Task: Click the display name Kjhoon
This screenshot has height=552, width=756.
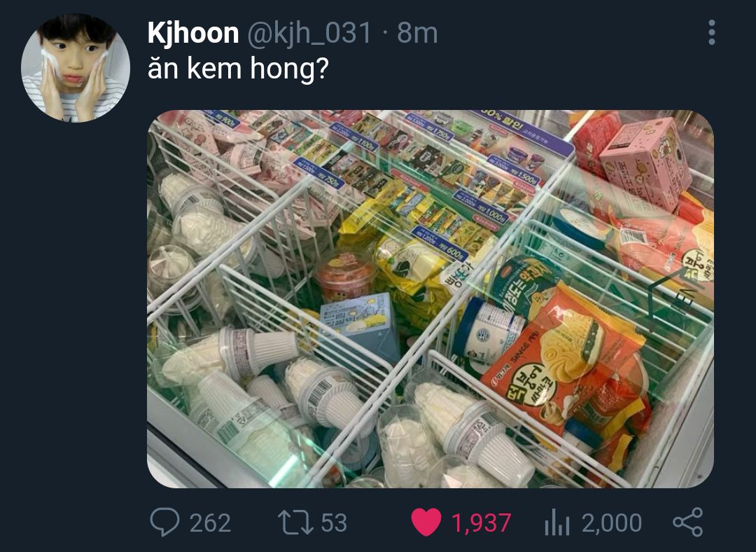Action: pos(193,33)
